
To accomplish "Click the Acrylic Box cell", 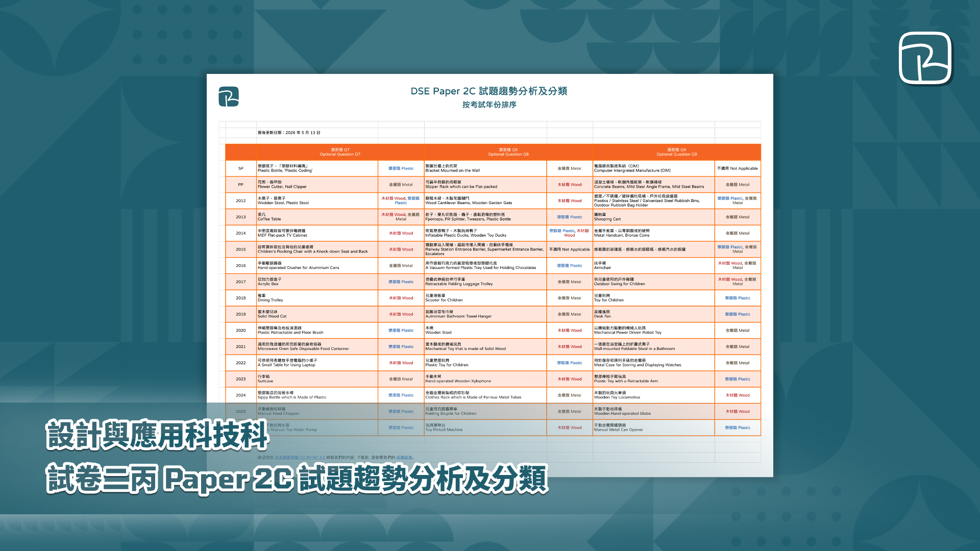I will click(x=317, y=282).
